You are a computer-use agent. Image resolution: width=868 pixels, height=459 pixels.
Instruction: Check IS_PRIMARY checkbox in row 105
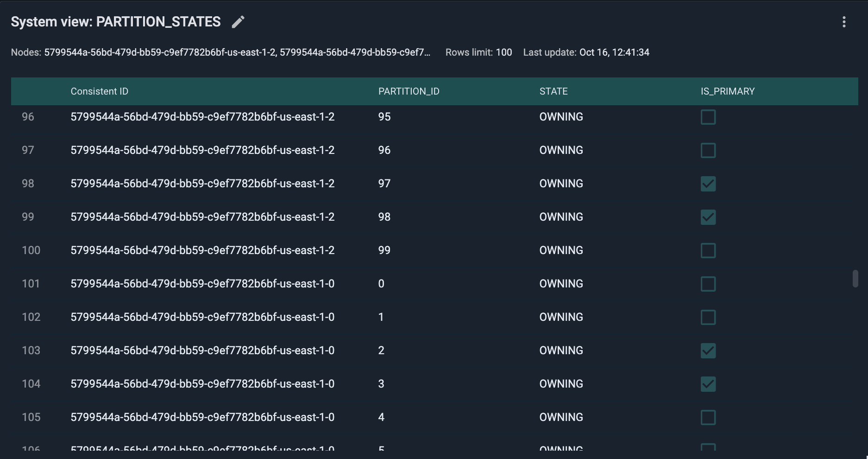[708, 417]
